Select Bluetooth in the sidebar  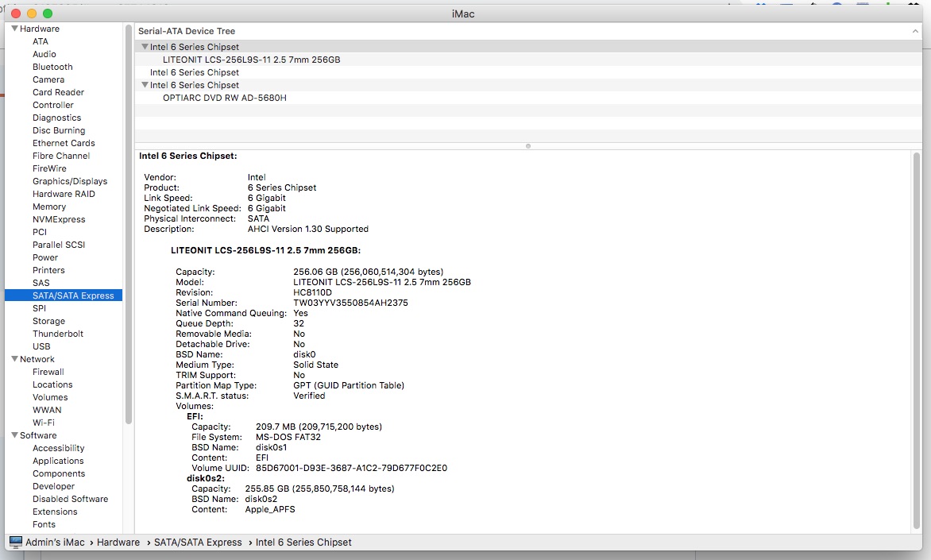pyautogui.click(x=53, y=67)
